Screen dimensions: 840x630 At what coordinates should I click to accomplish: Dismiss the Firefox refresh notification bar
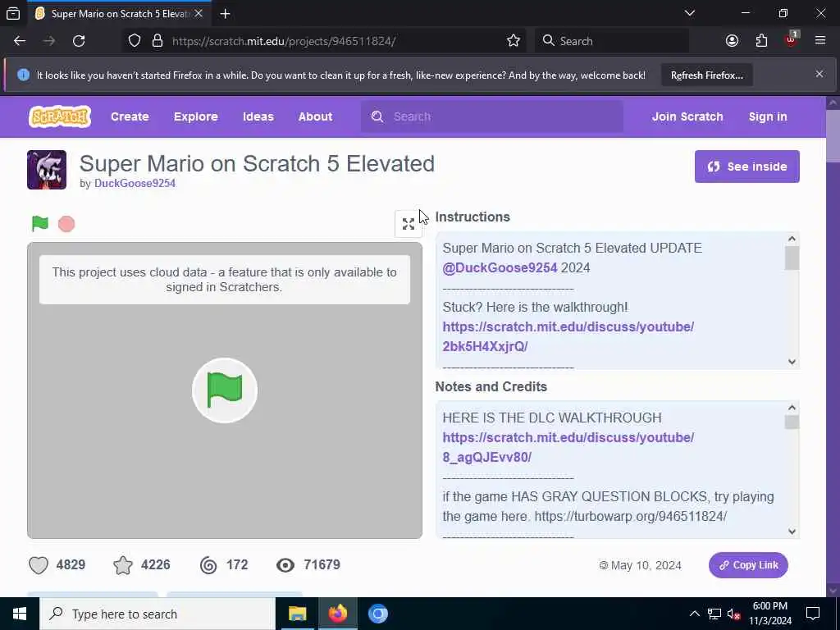(819, 75)
